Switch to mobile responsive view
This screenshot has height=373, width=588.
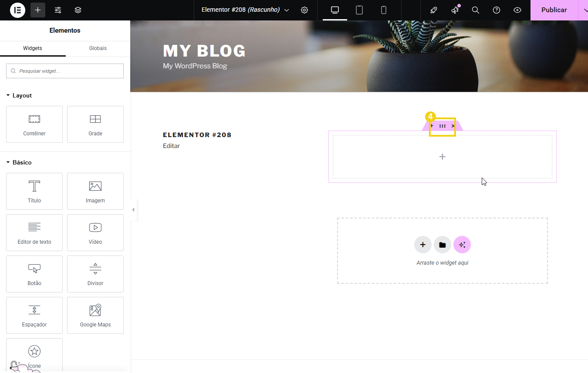coord(384,10)
